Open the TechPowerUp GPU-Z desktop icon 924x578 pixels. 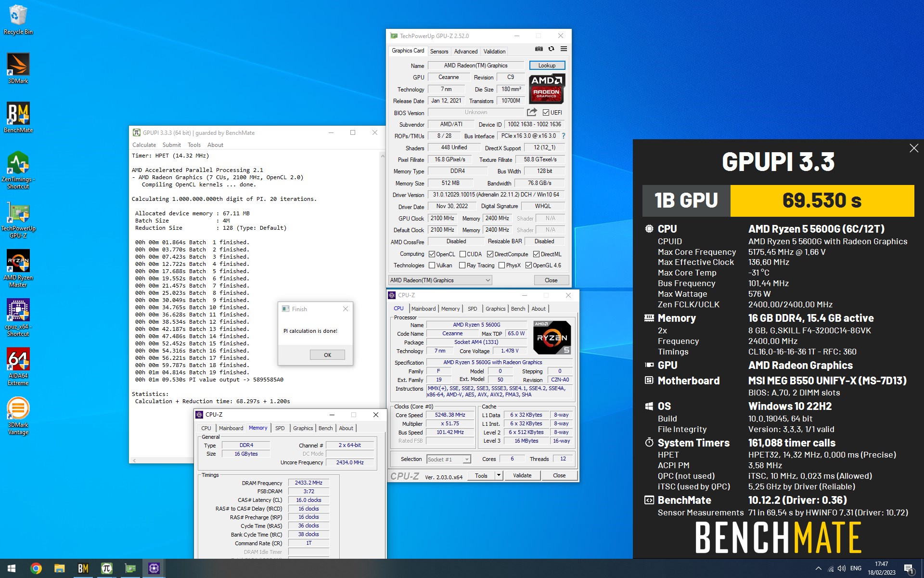[18, 219]
